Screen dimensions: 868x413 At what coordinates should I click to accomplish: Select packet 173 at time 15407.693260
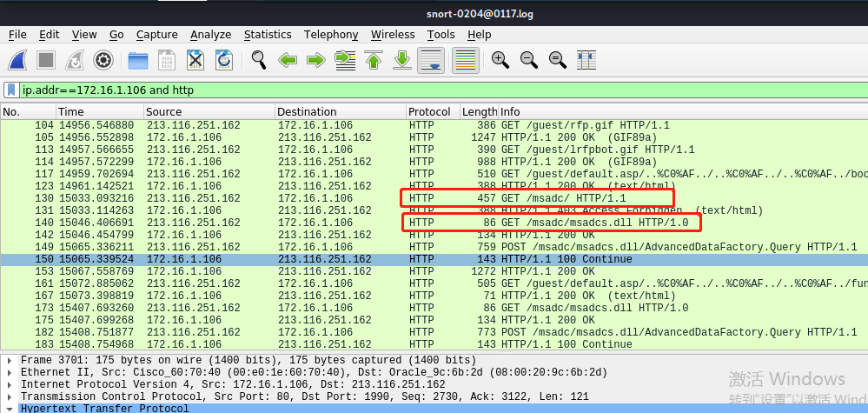(x=434, y=308)
